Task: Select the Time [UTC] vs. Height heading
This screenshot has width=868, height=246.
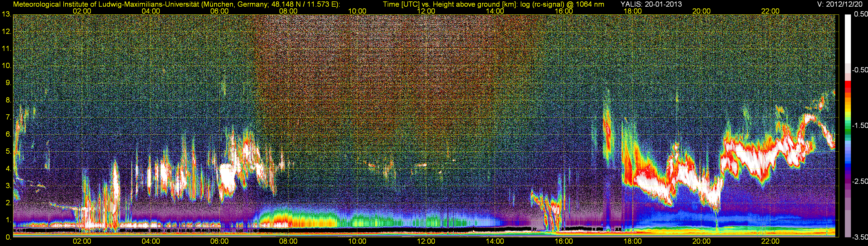Action: 450,4
